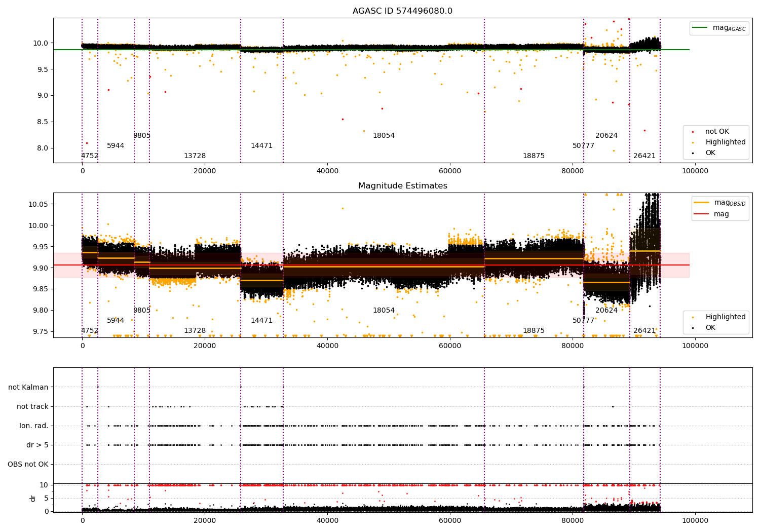This screenshot has width=760, height=532.
Task: Choose the "dr > 5" axis label
Action: click(x=37, y=445)
